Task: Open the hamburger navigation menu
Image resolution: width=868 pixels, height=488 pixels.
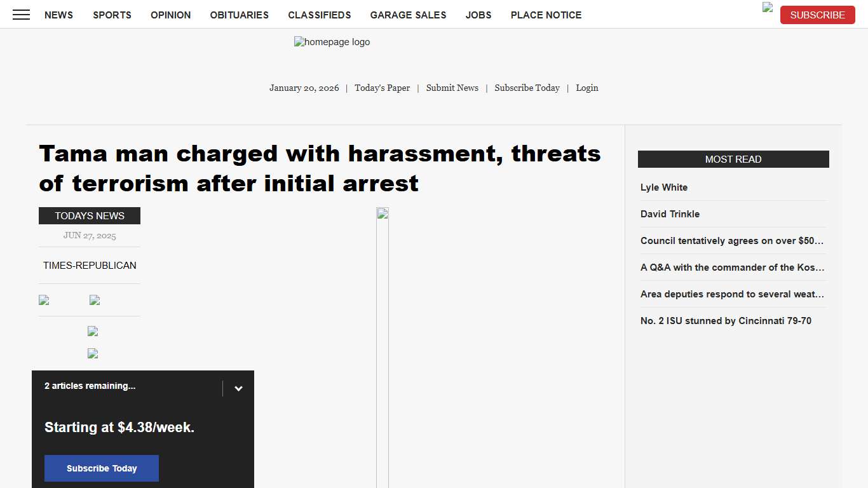Action: click(x=21, y=15)
